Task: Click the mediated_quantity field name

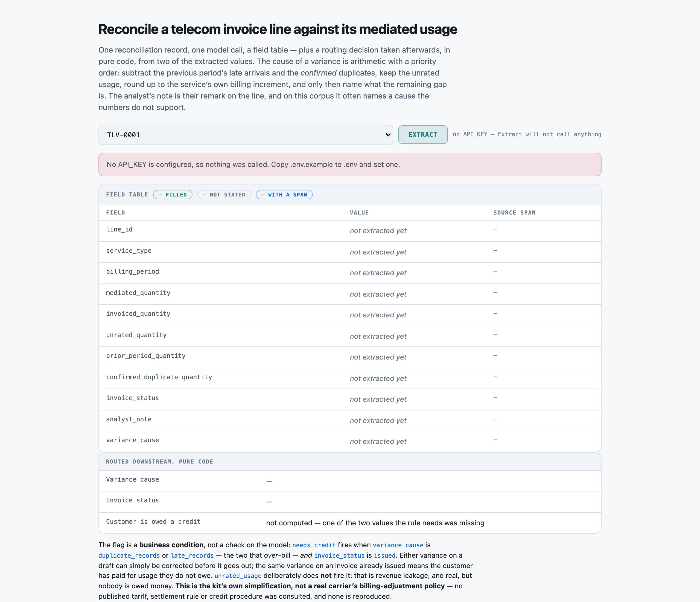Action: 138,293
